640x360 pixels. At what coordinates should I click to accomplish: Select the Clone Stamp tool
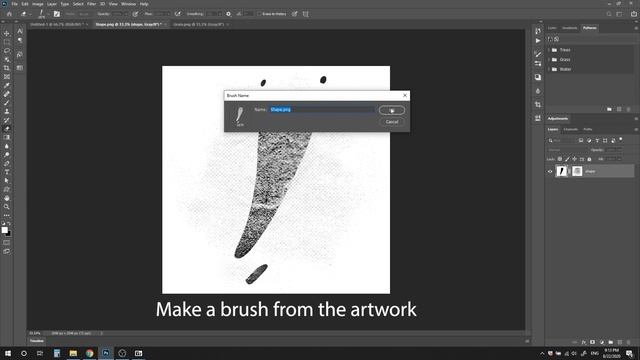[7, 111]
